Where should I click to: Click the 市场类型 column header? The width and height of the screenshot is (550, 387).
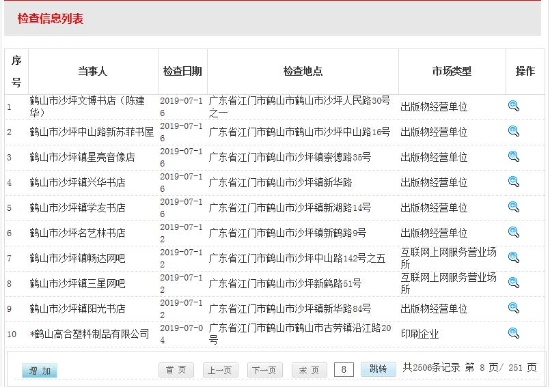(x=452, y=71)
